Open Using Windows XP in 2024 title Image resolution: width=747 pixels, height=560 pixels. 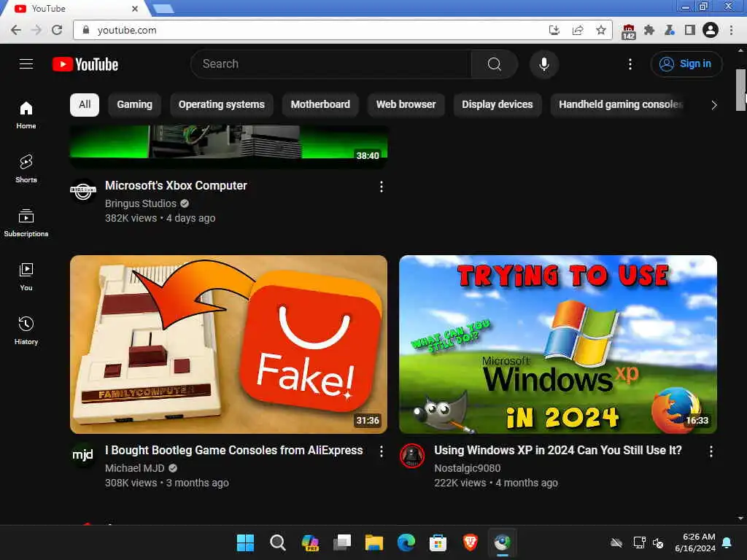click(558, 451)
